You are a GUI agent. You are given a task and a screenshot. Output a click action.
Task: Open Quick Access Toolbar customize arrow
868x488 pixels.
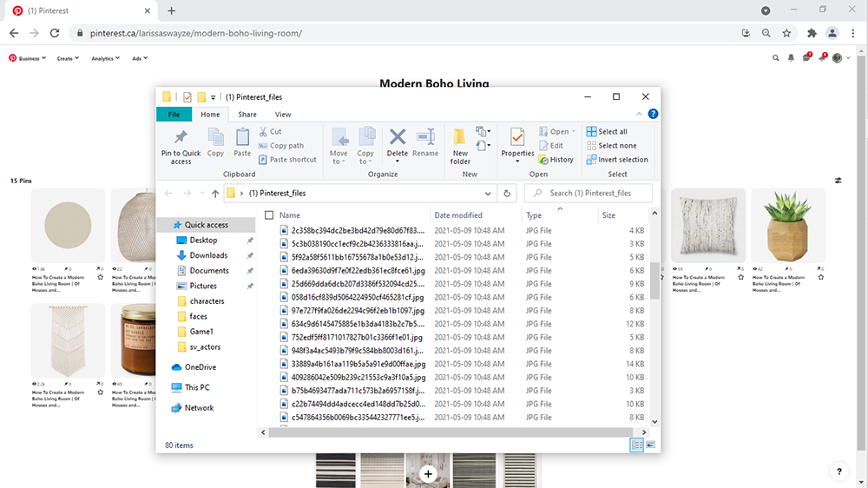tap(214, 97)
